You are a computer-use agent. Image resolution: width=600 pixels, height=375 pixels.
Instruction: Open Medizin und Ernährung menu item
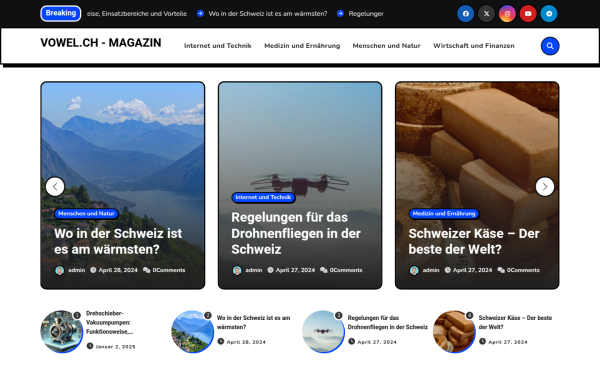coord(302,46)
